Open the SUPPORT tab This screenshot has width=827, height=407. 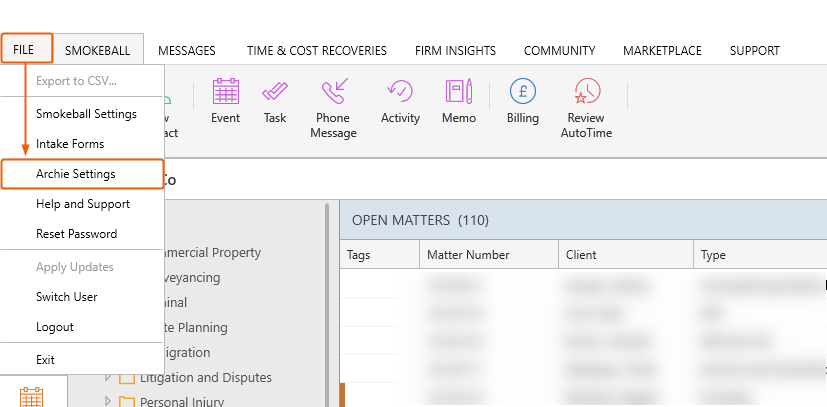pos(754,51)
